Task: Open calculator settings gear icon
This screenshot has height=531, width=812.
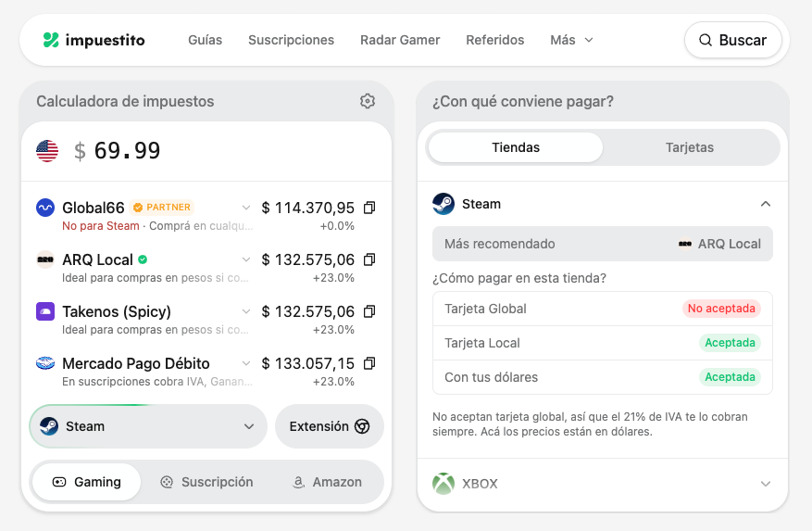Action: coord(368,101)
